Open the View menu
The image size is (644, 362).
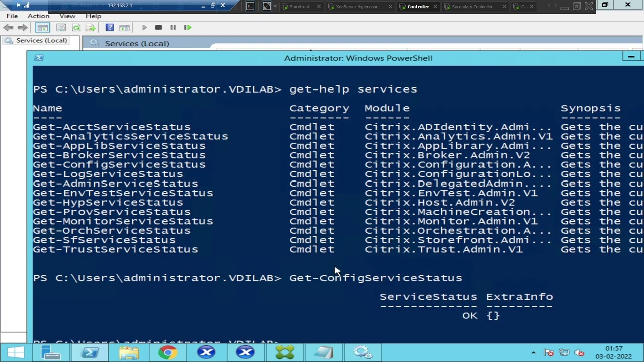coord(67,16)
